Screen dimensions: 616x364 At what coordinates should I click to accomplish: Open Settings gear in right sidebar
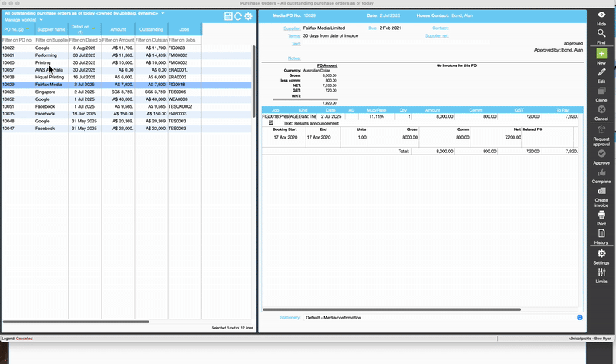601,254
